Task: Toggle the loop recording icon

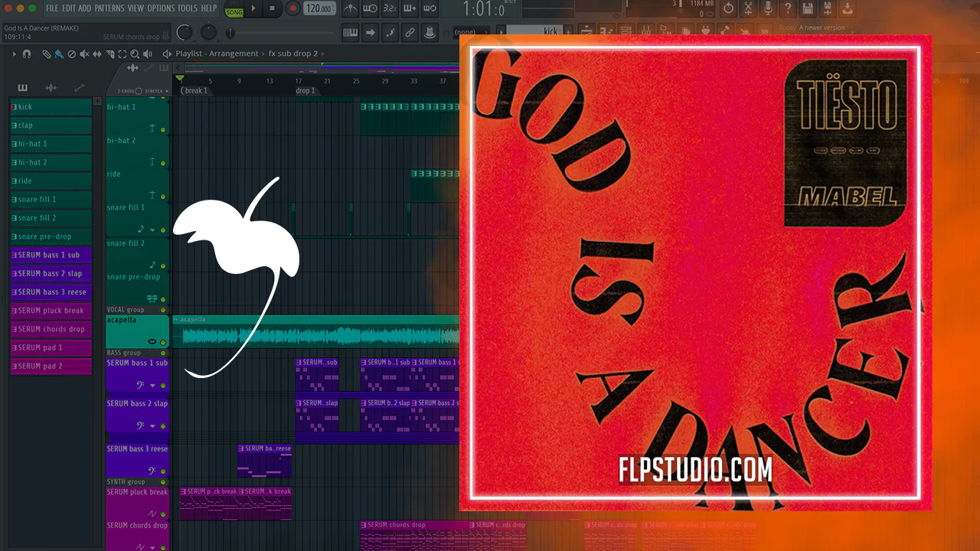Action: click(429, 9)
